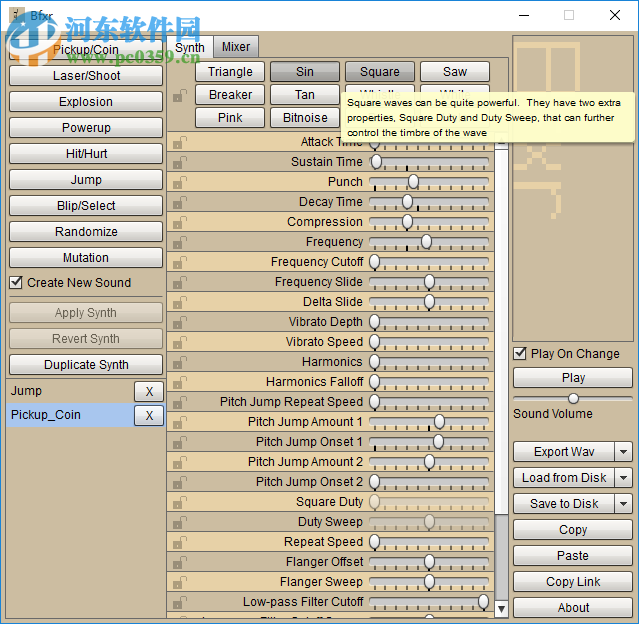
Task: Disable Play On Change checkbox
Action: (x=520, y=353)
